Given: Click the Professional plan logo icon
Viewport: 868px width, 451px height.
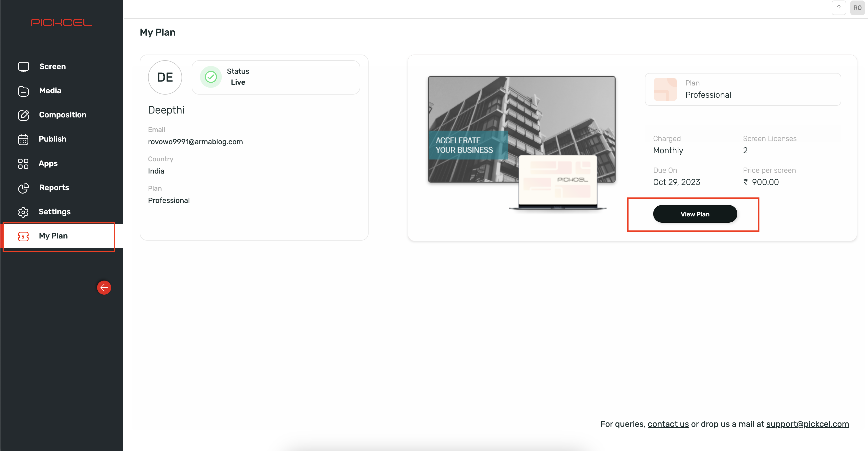Looking at the screenshot, I should pos(665,89).
